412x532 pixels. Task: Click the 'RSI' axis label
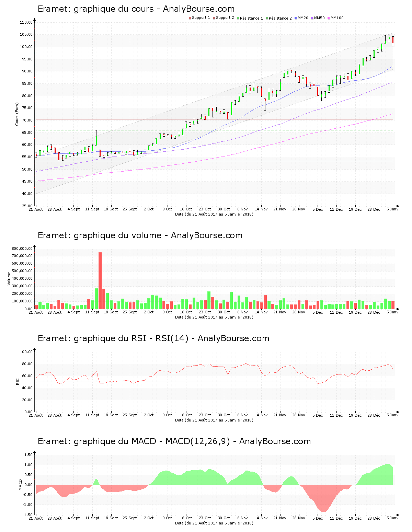17,381
